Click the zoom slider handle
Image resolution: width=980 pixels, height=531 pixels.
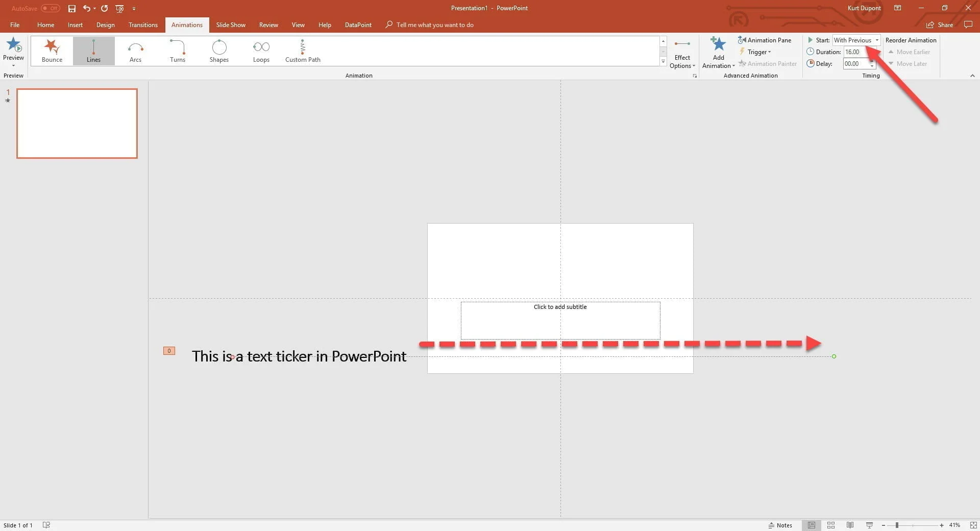pos(897,525)
